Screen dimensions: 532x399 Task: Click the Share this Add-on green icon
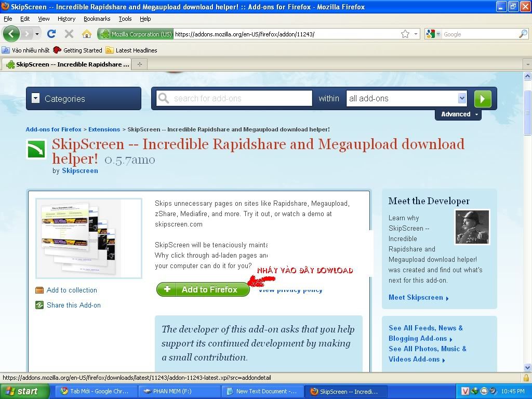pos(39,305)
